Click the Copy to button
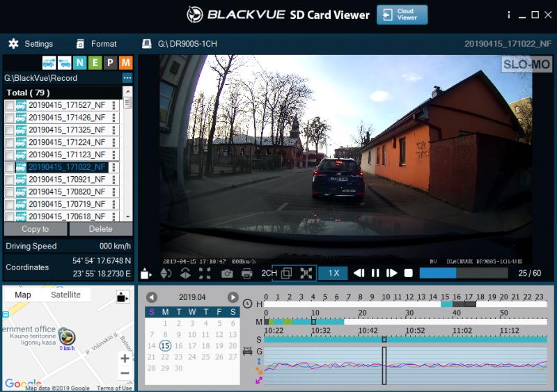The image size is (557, 392). pyautogui.click(x=36, y=229)
